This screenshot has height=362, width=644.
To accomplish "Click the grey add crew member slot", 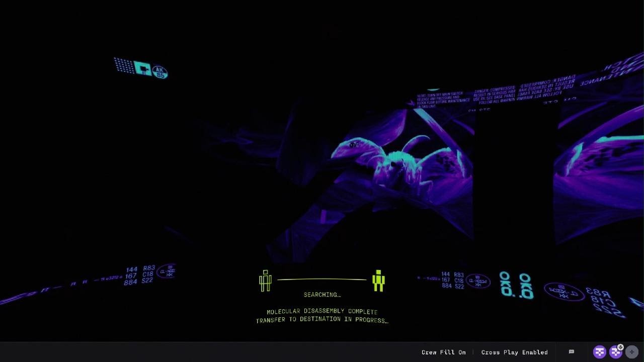I will coord(632,352).
